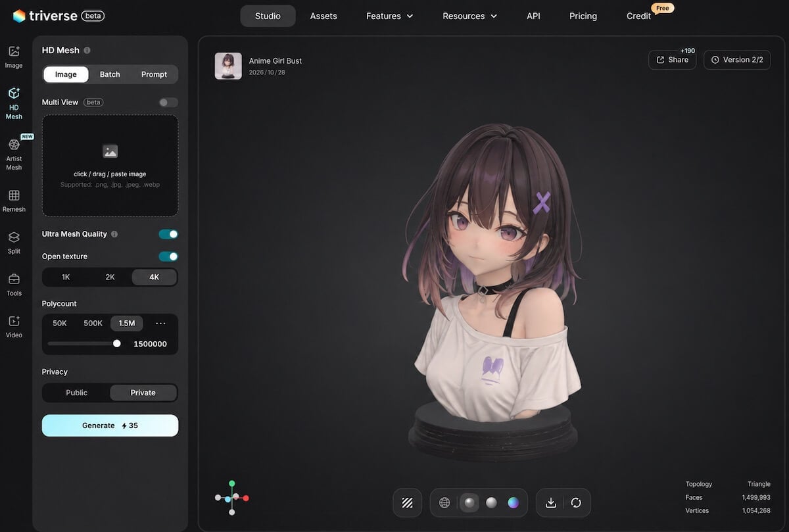Open the Split sidebar tool
The image size is (789, 532).
pyautogui.click(x=14, y=243)
